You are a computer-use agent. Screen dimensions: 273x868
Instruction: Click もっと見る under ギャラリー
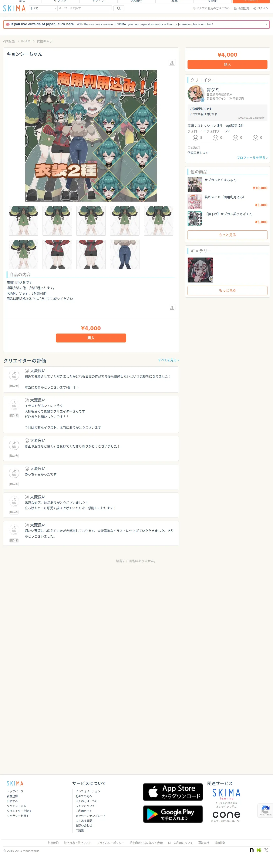click(227, 291)
